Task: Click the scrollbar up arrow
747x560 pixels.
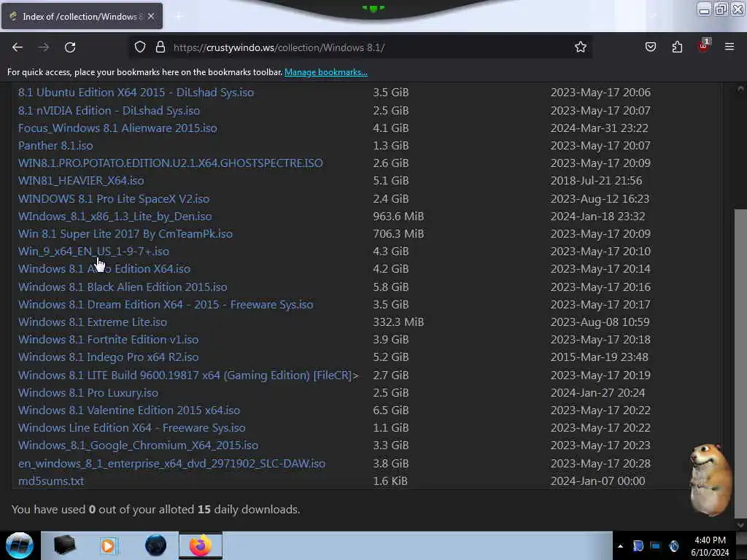Action: point(740,89)
